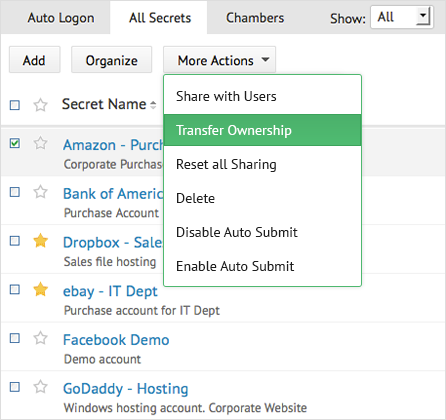Viewport: 446px width, 420px height.
Task: Star the Facebook Demo secret
Action: [x=40, y=338]
